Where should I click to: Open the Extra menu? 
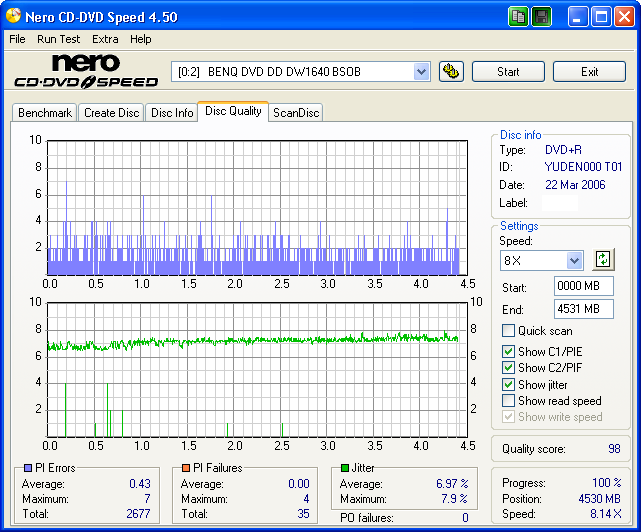[105, 39]
